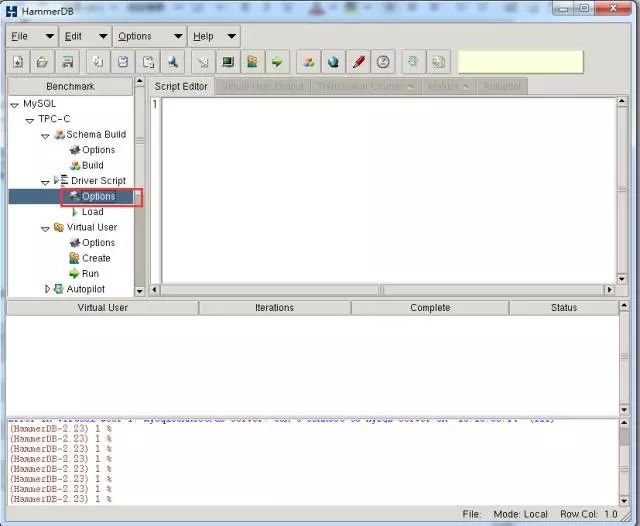The width and height of the screenshot is (640, 526).
Task: Select the Run tree item
Action: point(84,273)
